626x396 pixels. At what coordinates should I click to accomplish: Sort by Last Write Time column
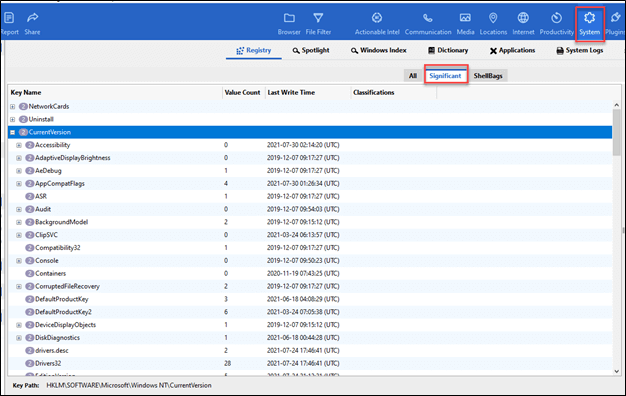pos(307,92)
